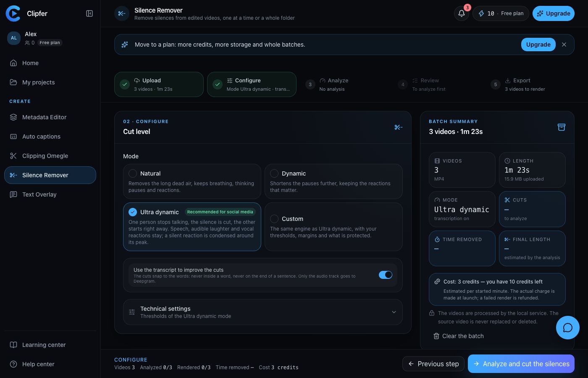The height and width of the screenshot is (378, 588).
Task: Click the scissors icon in Cut level header
Action: [399, 127]
